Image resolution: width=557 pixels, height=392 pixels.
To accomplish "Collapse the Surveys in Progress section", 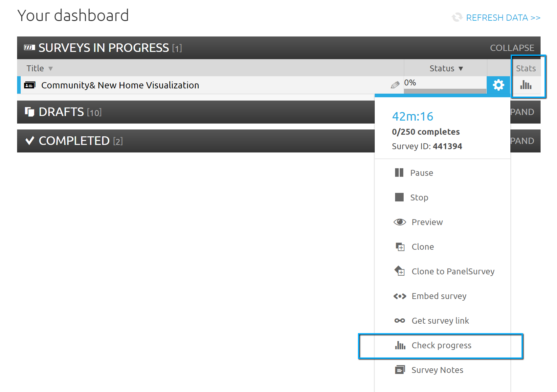I will point(512,48).
